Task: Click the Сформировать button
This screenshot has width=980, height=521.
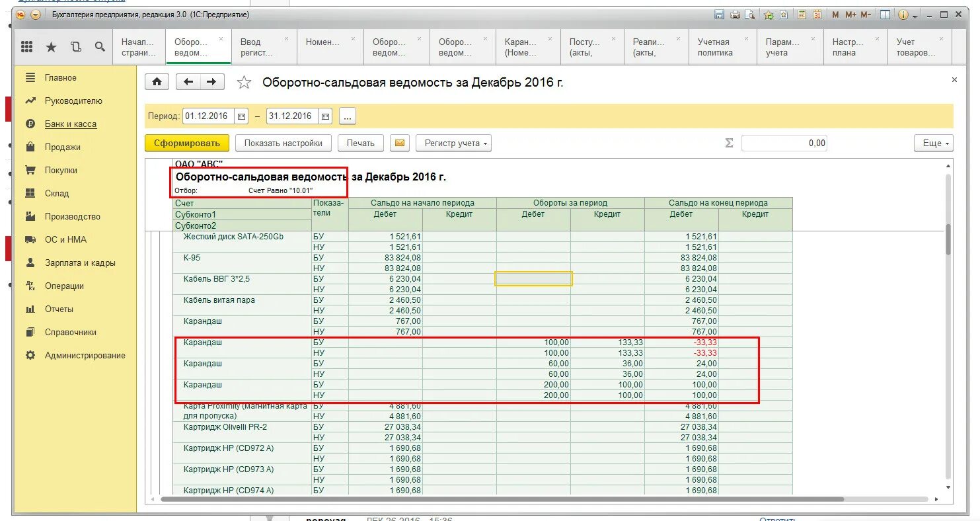Action: click(x=187, y=143)
